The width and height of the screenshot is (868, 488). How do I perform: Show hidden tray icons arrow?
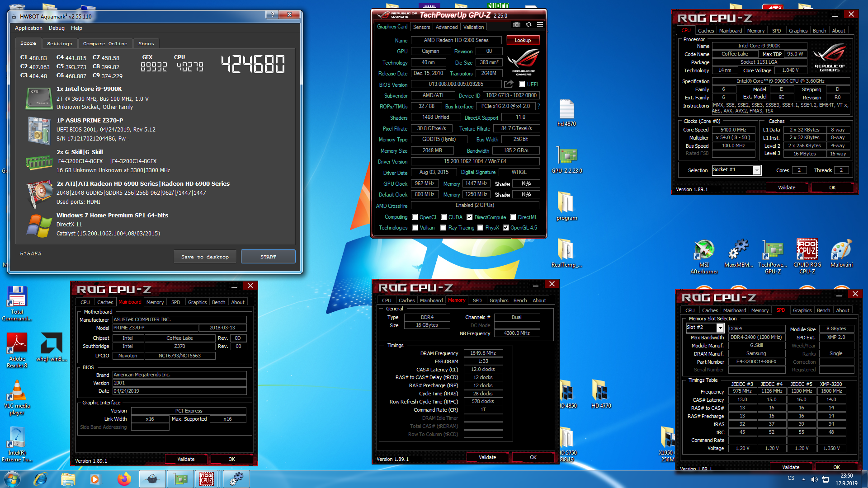(803, 479)
